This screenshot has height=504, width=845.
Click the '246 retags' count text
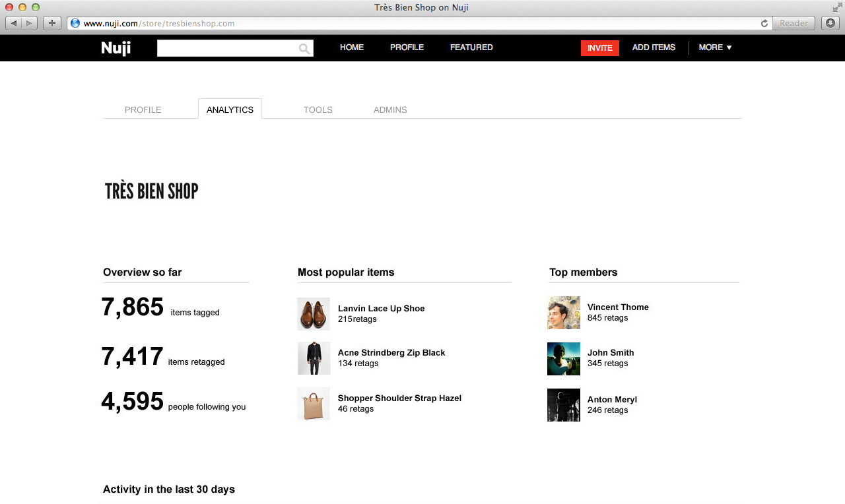pyautogui.click(x=608, y=410)
